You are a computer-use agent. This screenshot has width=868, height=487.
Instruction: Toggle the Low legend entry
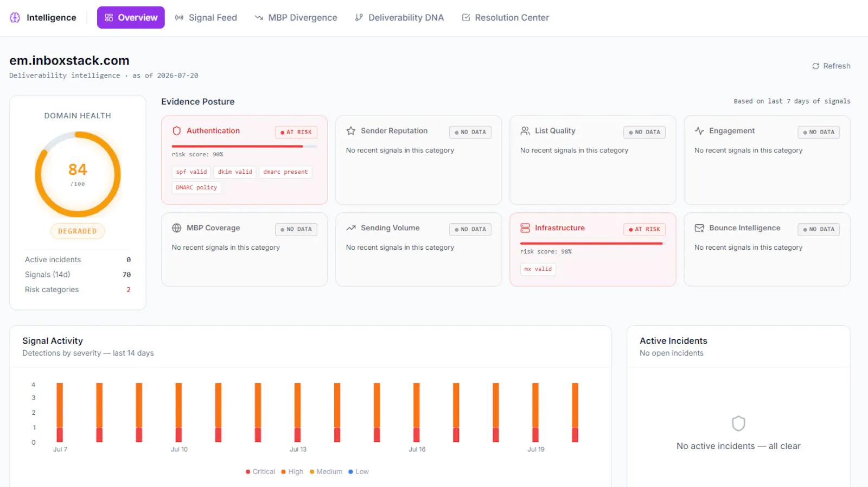359,472
